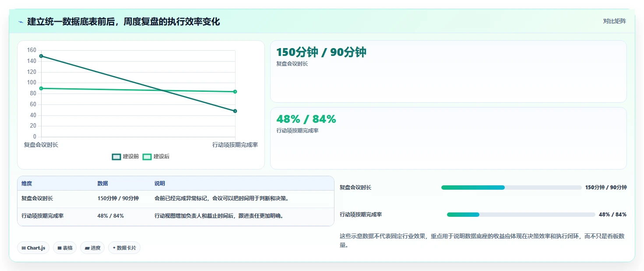Click the 行动项按期完成率 progress row label
Image resolution: width=644 pixels, height=271 pixels.
coord(361,215)
